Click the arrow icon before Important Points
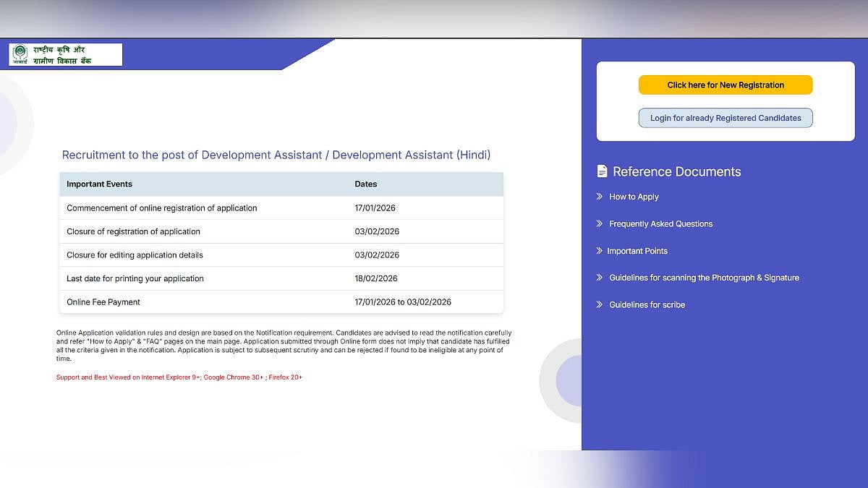868x488 pixels. click(600, 250)
